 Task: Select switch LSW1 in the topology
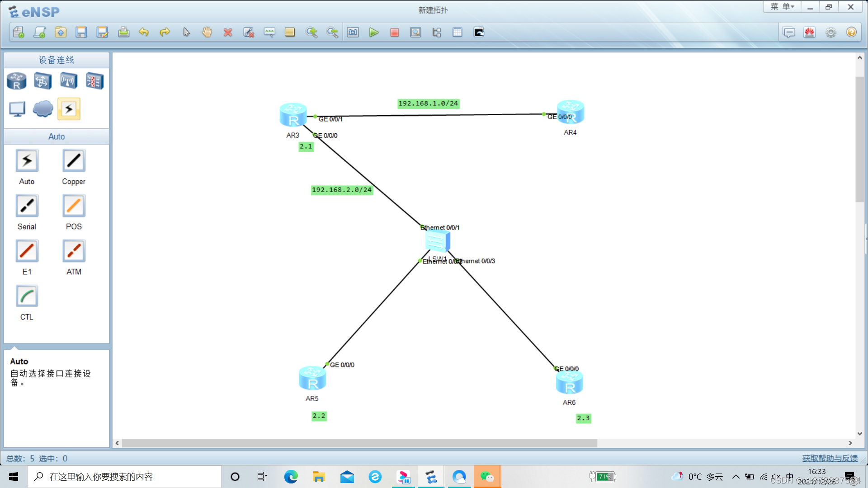click(x=438, y=241)
